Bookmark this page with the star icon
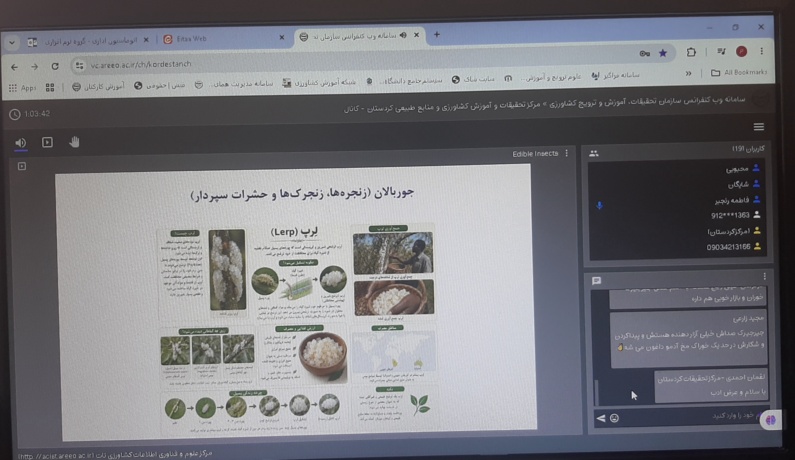This screenshot has width=795, height=460. [x=663, y=53]
